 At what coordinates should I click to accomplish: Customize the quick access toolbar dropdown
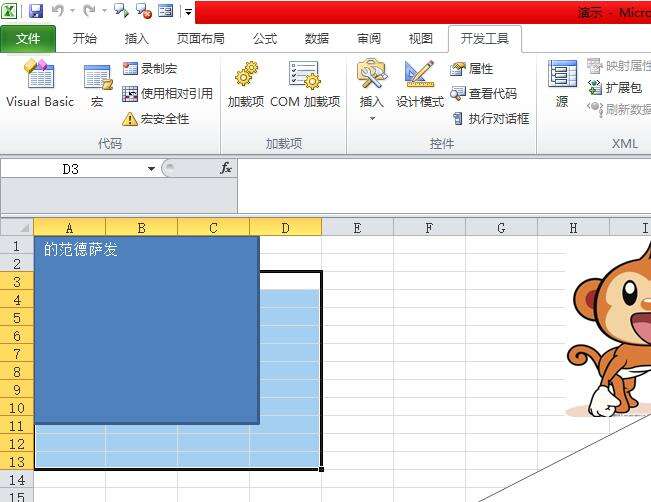(x=188, y=12)
